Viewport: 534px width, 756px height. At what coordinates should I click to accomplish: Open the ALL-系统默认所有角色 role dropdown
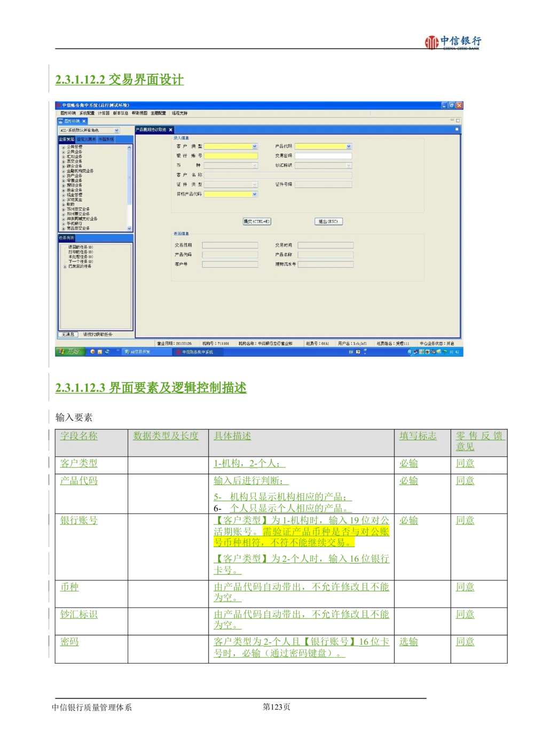[116, 130]
